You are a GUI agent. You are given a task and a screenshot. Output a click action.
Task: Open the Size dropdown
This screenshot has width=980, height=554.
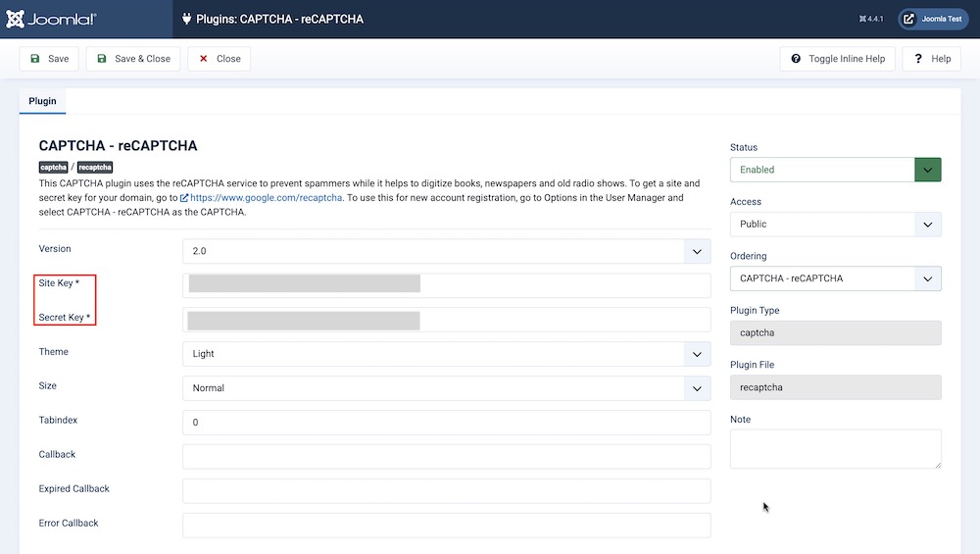(446, 388)
